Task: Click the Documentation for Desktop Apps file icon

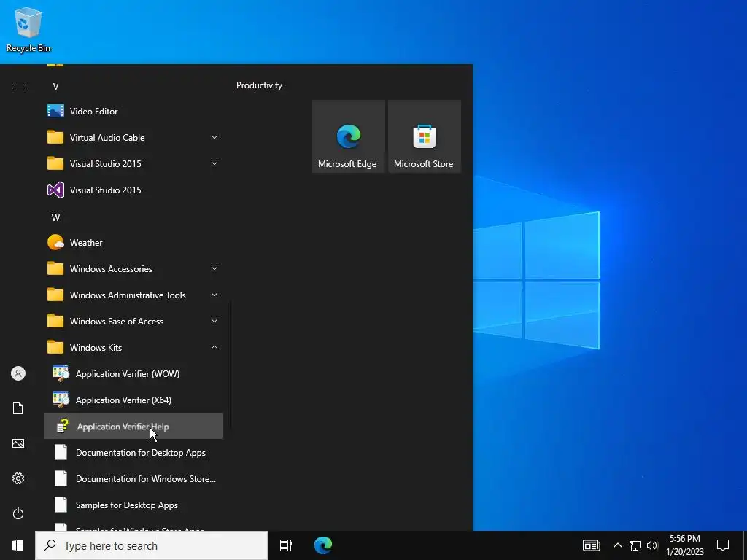Action: tap(61, 452)
